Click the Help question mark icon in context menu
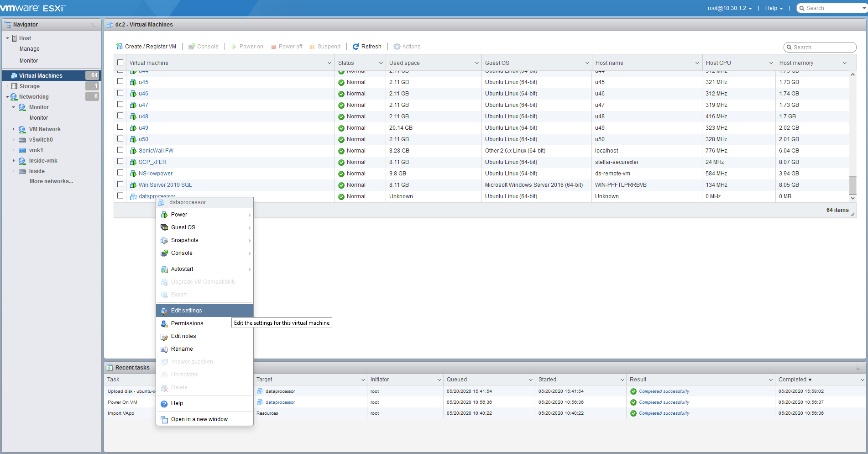This screenshot has height=454, width=868. (164, 404)
